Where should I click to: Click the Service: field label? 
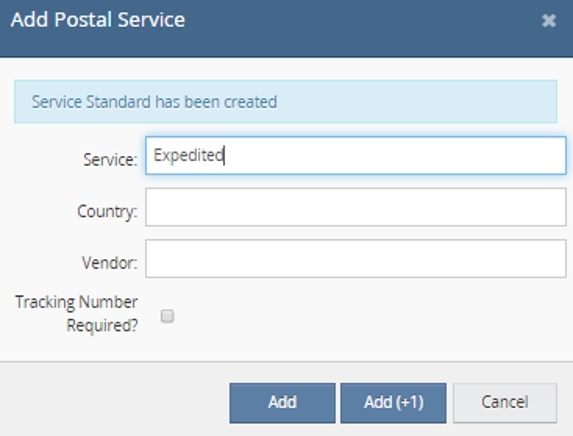(x=110, y=160)
